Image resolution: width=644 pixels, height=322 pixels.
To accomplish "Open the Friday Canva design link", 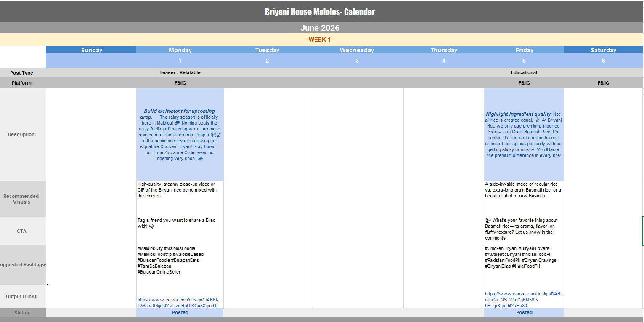I will [524, 300].
